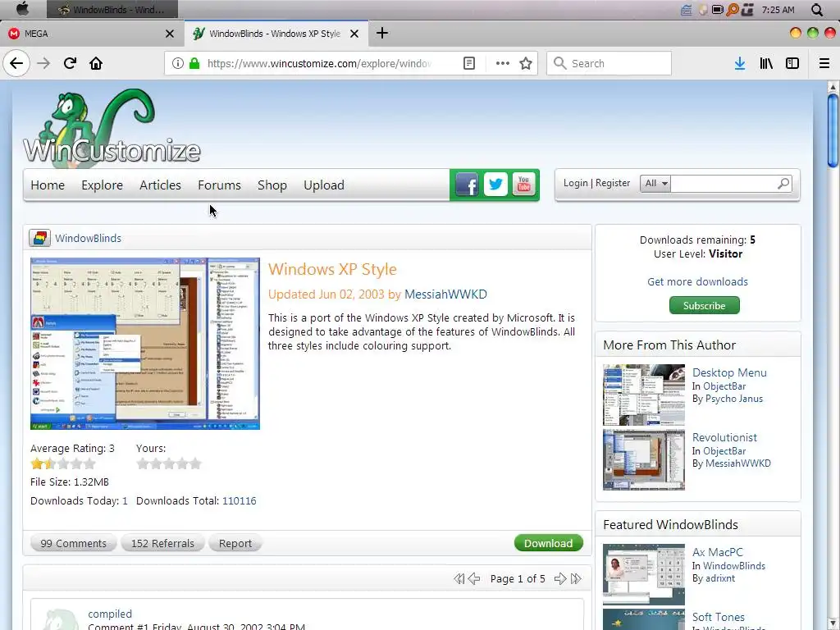Open the Home menu item
840x630 pixels.
48,185
